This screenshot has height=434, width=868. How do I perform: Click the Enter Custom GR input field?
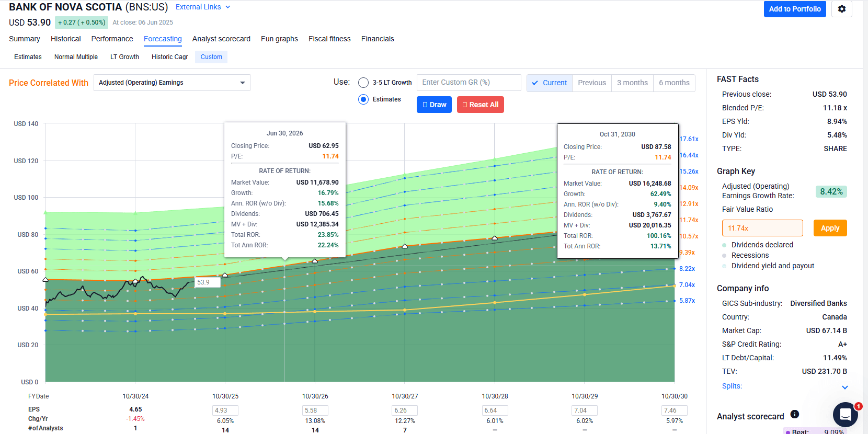(x=469, y=83)
